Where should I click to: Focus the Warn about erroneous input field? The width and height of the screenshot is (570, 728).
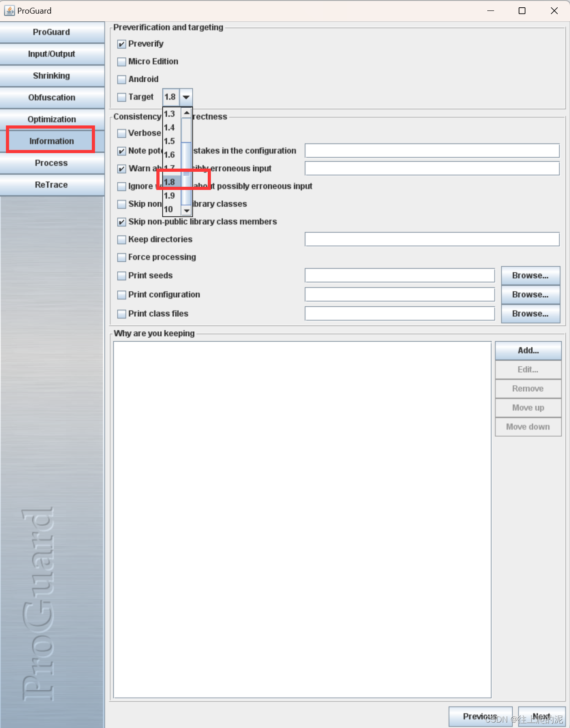pyautogui.click(x=432, y=169)
